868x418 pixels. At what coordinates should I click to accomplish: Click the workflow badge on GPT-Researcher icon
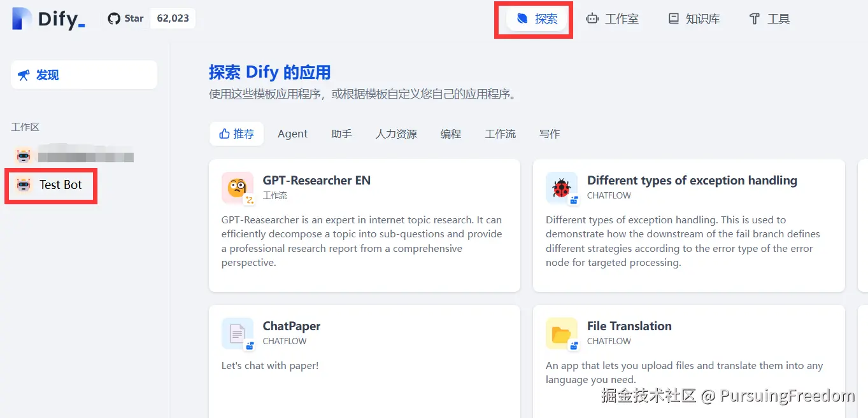coord(250,200)
